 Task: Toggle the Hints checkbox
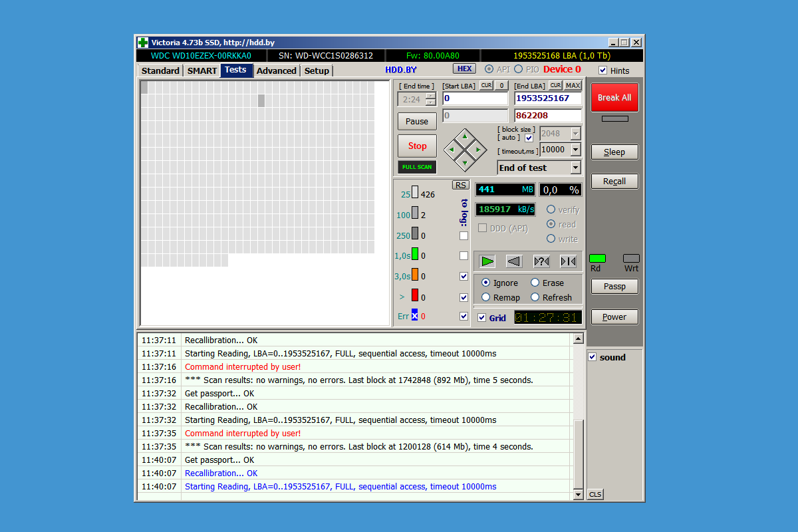[602, 70]
